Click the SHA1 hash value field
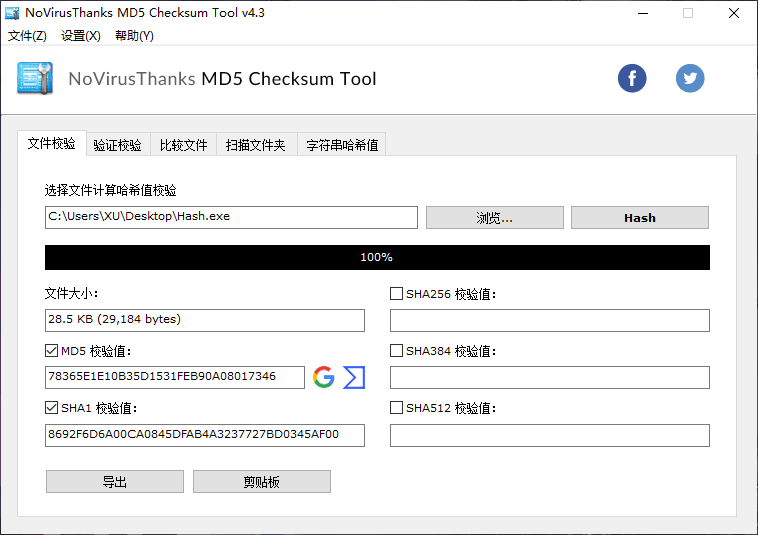The height and width of the screenshot is (535, 758). pyautogui.click(x=204, y=435)
